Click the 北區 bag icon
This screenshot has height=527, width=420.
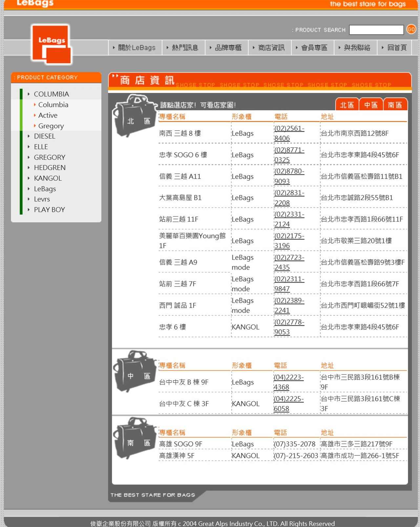(x=135, y=116)
